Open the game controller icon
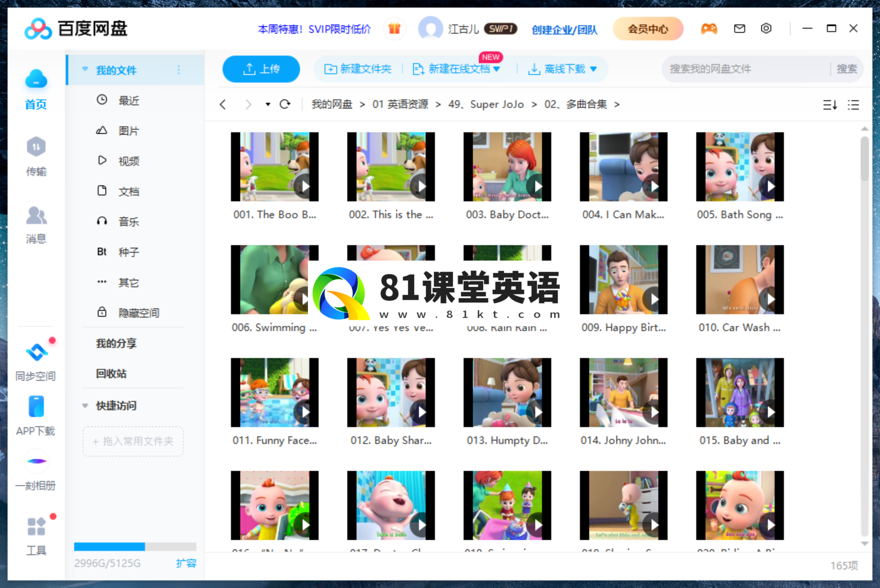880x588 pixels. coord(709,29)
